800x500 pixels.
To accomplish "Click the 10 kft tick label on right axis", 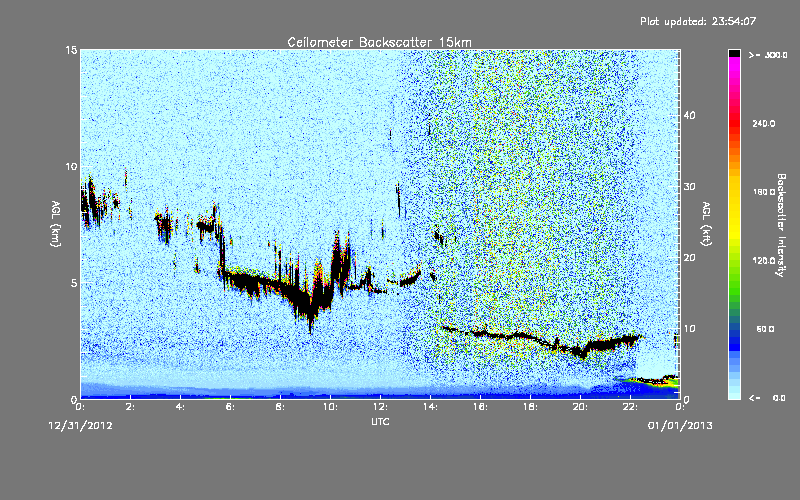I will click(689, 328).
